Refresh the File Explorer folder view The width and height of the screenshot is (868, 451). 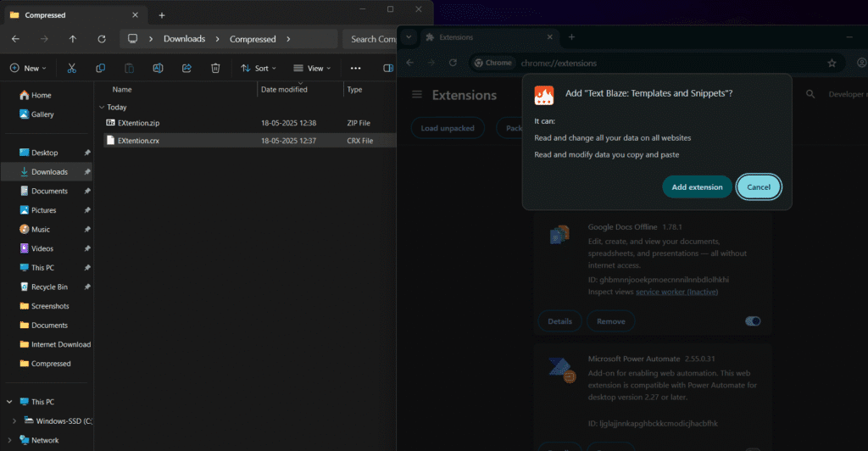[102, 39]
